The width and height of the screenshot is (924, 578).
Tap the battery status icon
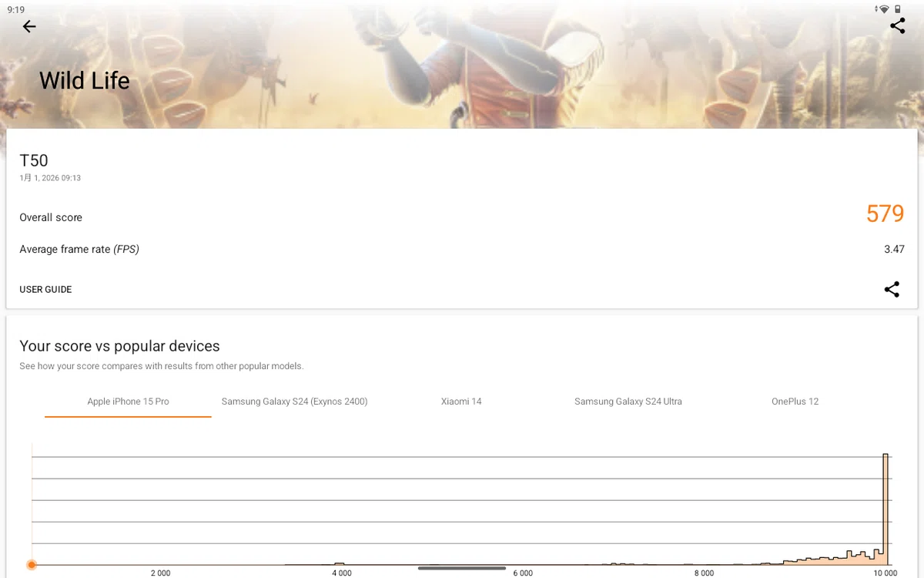click(897, 9)
